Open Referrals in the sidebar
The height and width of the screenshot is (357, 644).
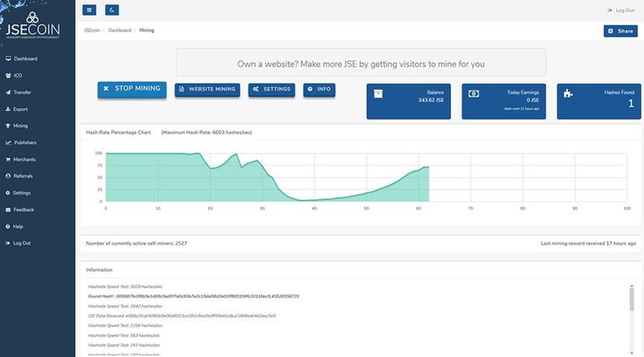[x=23, y=176]
